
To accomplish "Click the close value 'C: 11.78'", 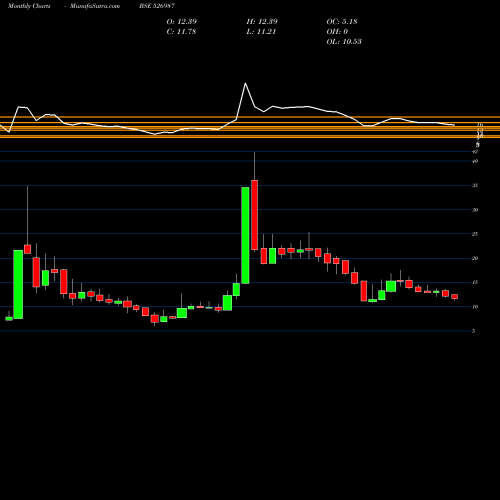I will click(x=181, y=32).
